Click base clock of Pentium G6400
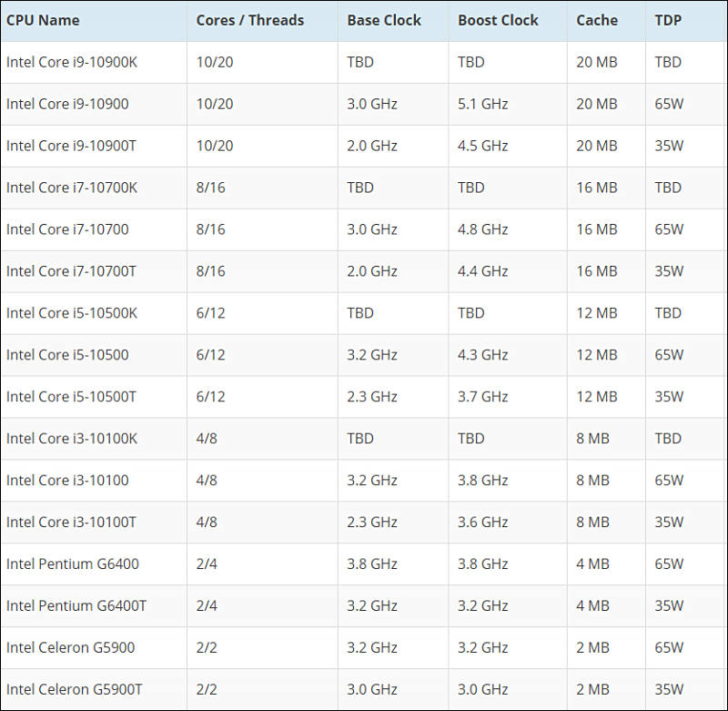The width and height of the screenshot is (728, 711). (372, 564)
